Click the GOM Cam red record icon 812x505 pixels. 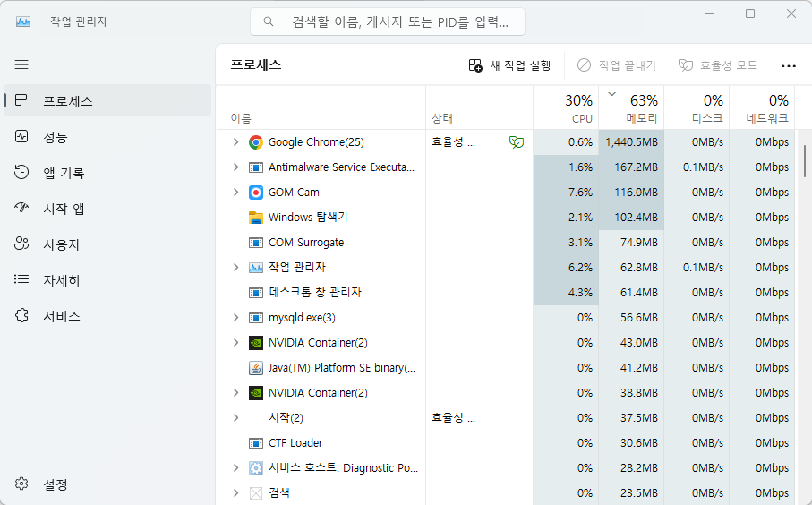point(256,193)
